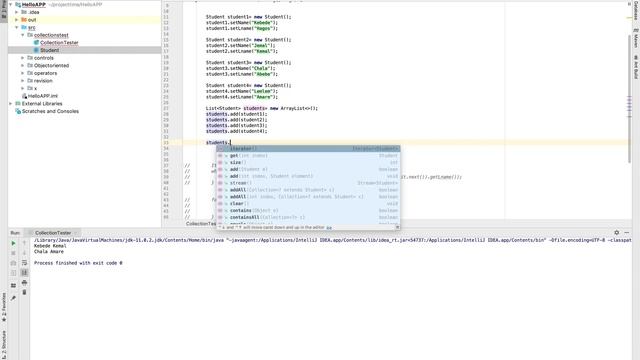Choose add(int index, Student element) suggestion
This screenshot has width=640, height=360.
308,176
